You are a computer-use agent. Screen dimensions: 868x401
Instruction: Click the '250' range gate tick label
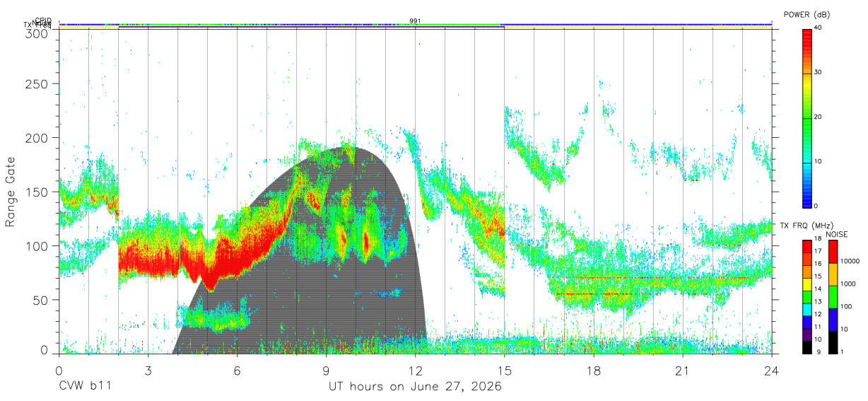point(37,83)
